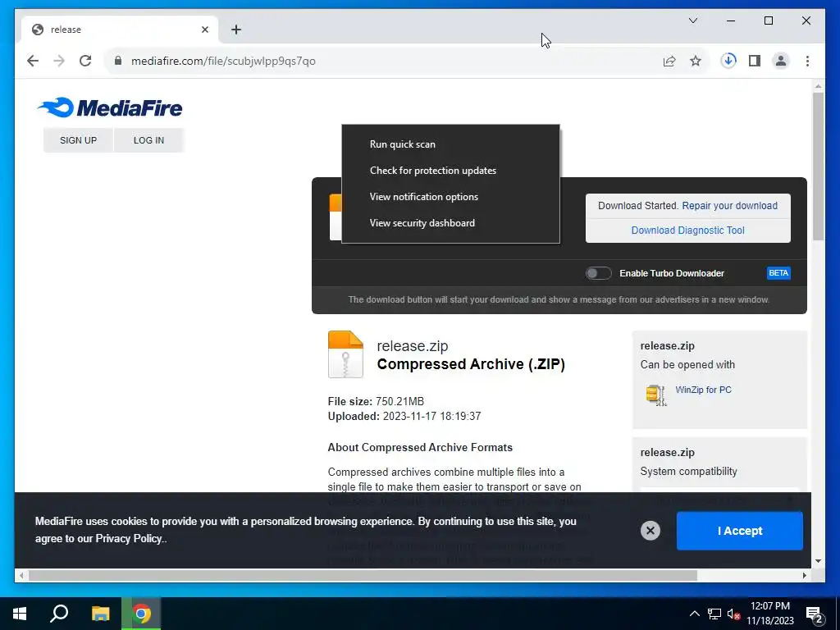Open the Chrome three-dot menu
This screenshot has width=840, height=630.
tap(807, 61)
